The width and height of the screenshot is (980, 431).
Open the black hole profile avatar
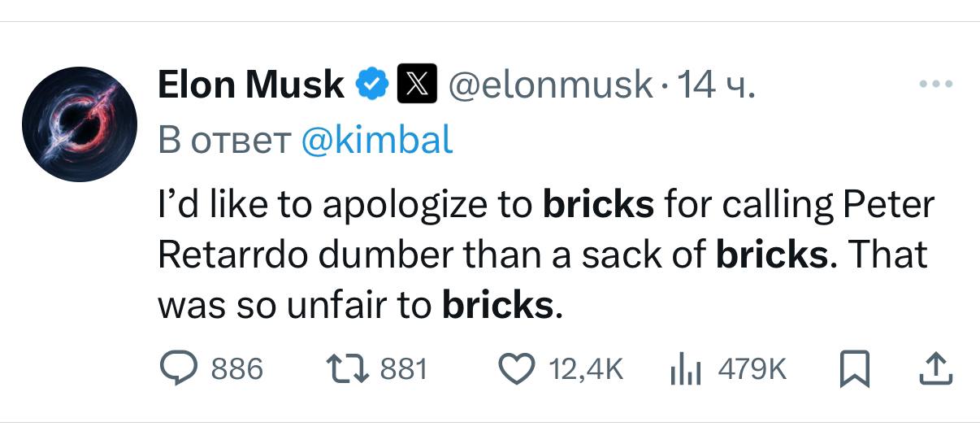(78, 124)
